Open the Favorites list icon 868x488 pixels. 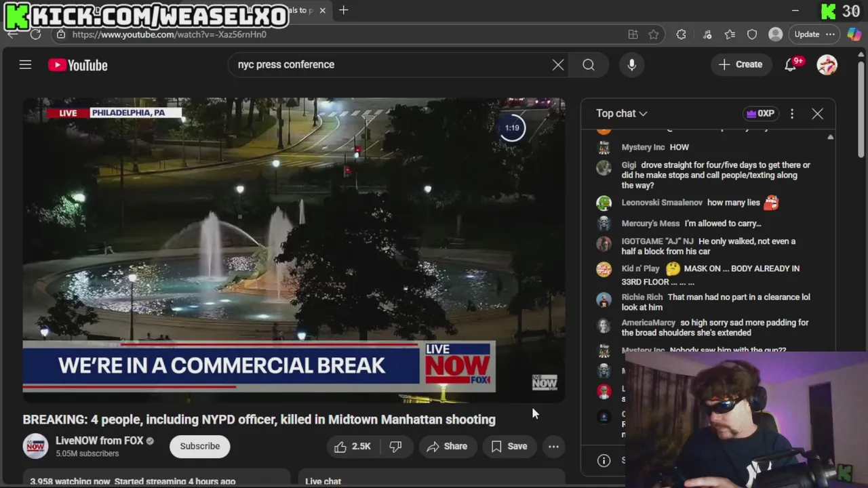click(730, 35)
